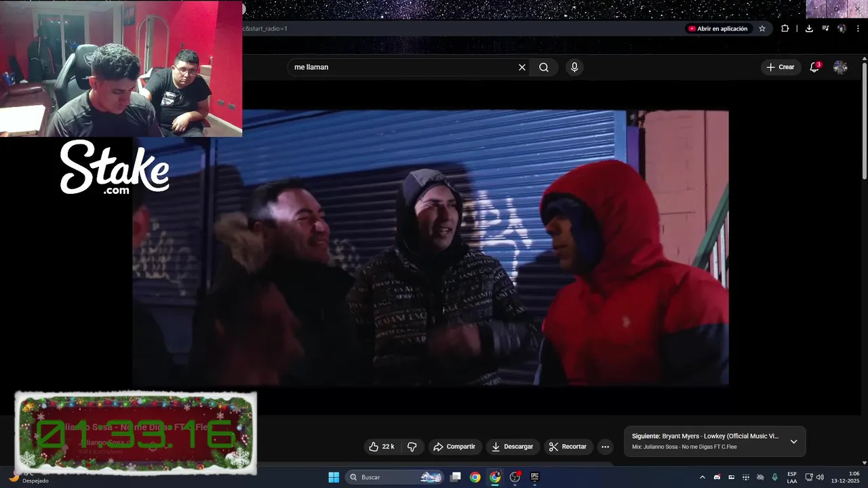The height and width of the screenshot is (488, 868).
Task: Open the media controls icon in the toolbar
Action: click(x=825, y=28)
